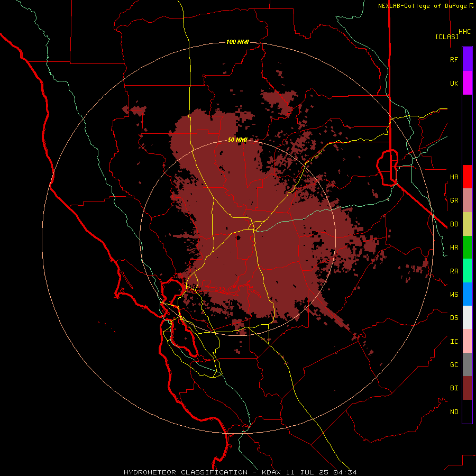Click the RF legend label
Screen dimensions: 476x476
(x=454, y=59)
